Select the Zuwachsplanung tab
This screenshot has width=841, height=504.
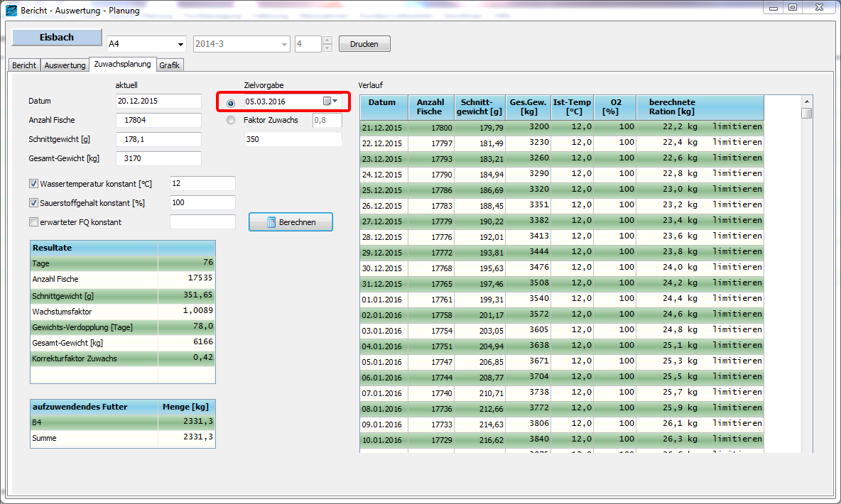pos(122,65)
